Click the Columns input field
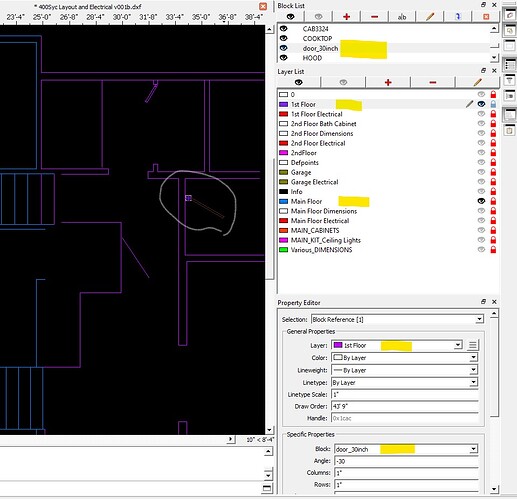The height and width of the screenshot is (499, 517). pyautogui.click(x=406, y=473)
